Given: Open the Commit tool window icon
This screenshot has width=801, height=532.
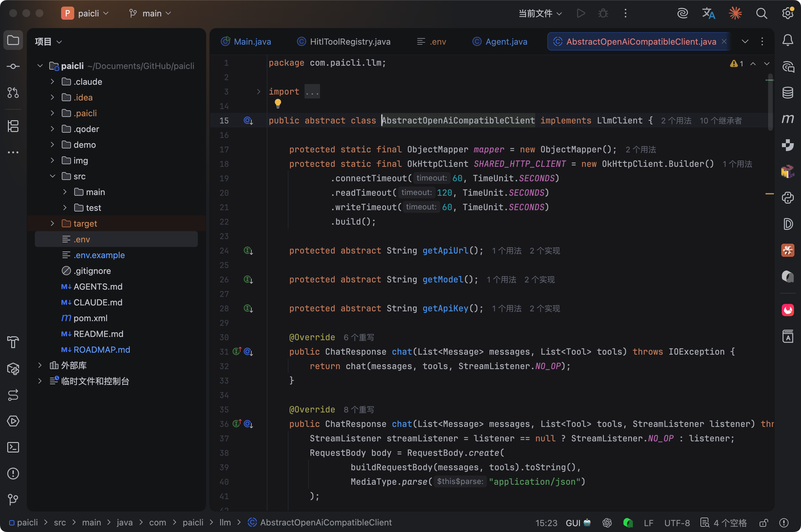Looking at the screenshot, I should [x=13, y=66].
